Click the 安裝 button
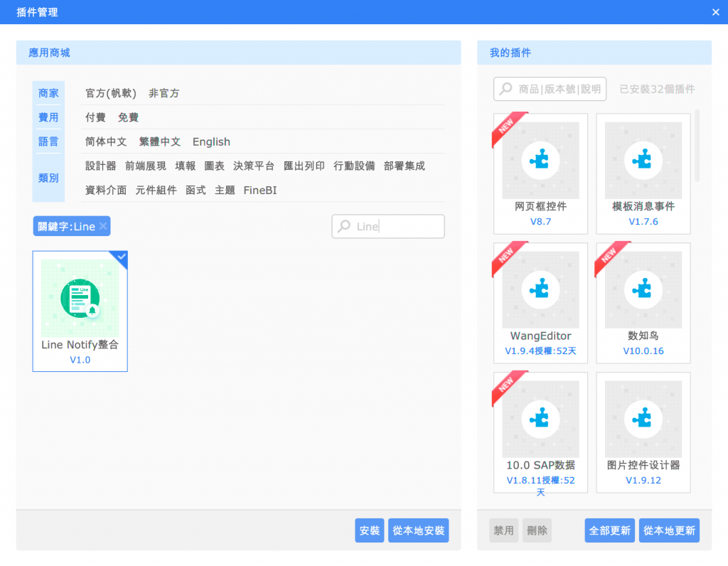The height and width of the screenshot is (566, 728). point(370,530)
